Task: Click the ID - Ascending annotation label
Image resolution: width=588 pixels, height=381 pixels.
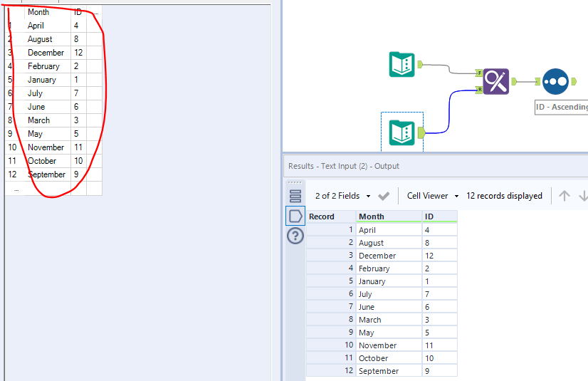Action: [x=562, y=108]
